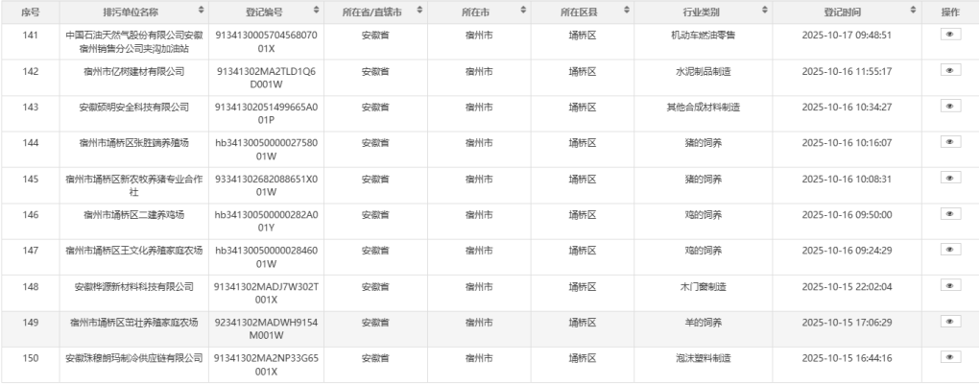The width and height of the screenshot is (980, 386).
Task: View row 150 using eye icon
Action: (950, 356)
